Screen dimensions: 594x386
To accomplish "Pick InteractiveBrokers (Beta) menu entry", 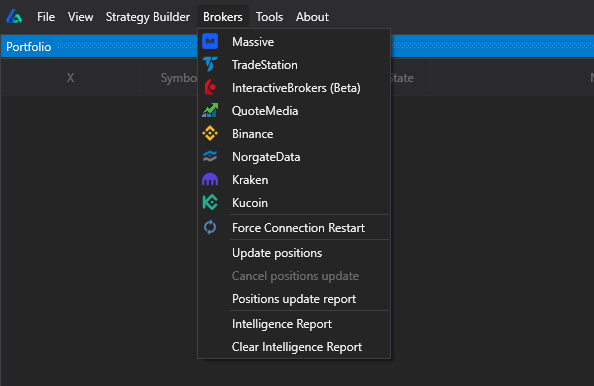I will 294,88.
